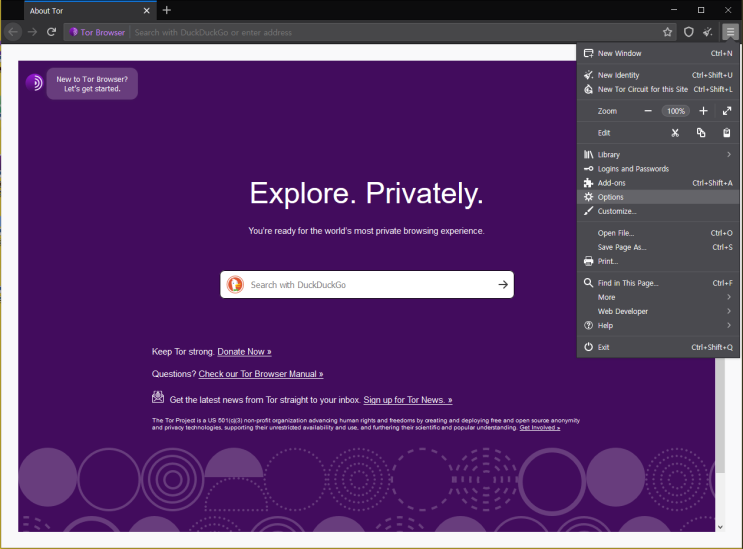Click the Donate Now link
The height and width of the screenshot is (549, 743).
tap(245, 352)
